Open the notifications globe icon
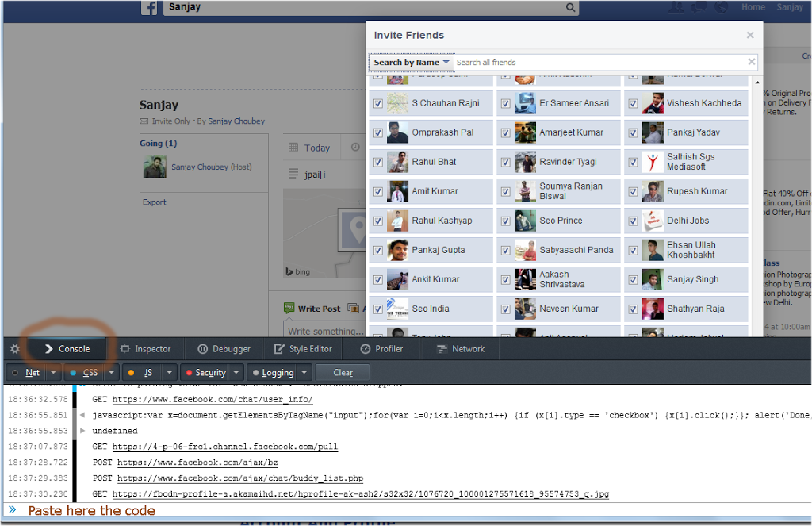812x526 pixels. coord(721,7)
